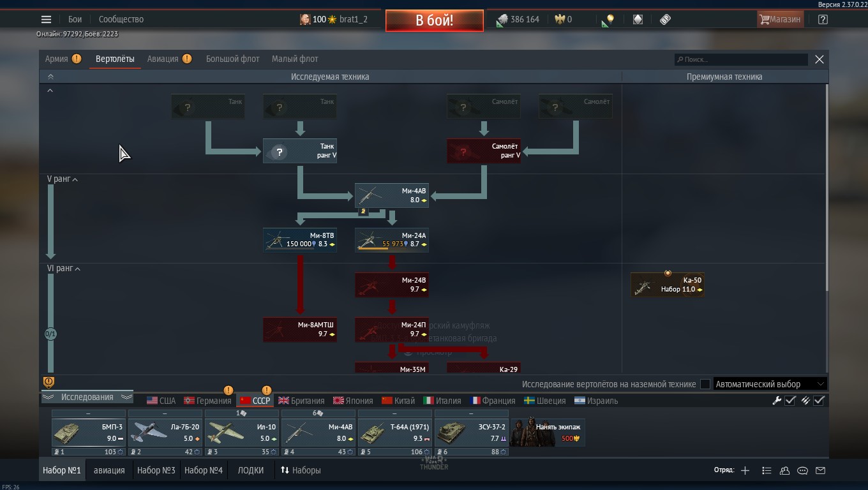Open the mail envelope icon

point(821,471)
